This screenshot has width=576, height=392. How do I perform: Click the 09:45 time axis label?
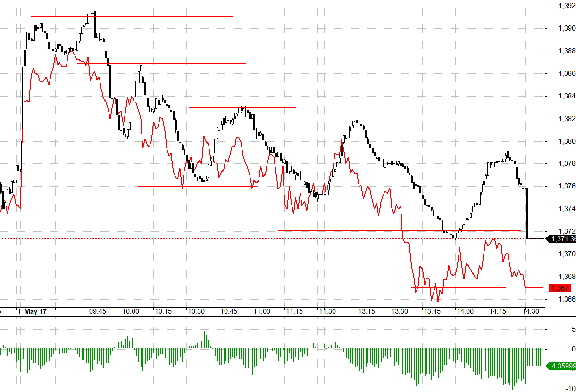[97, 311]
